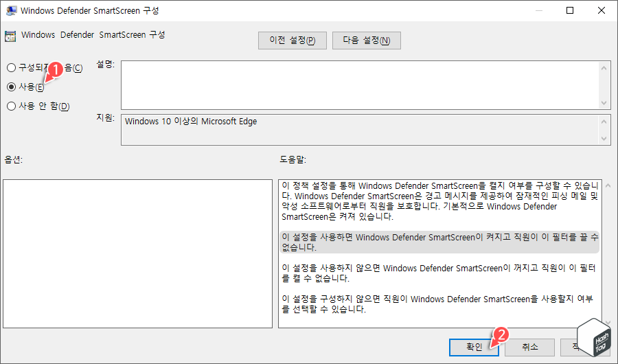Click help paragraph starting '이 정책 설정을 통해'

pyautogui.click(x=440, y=201)
